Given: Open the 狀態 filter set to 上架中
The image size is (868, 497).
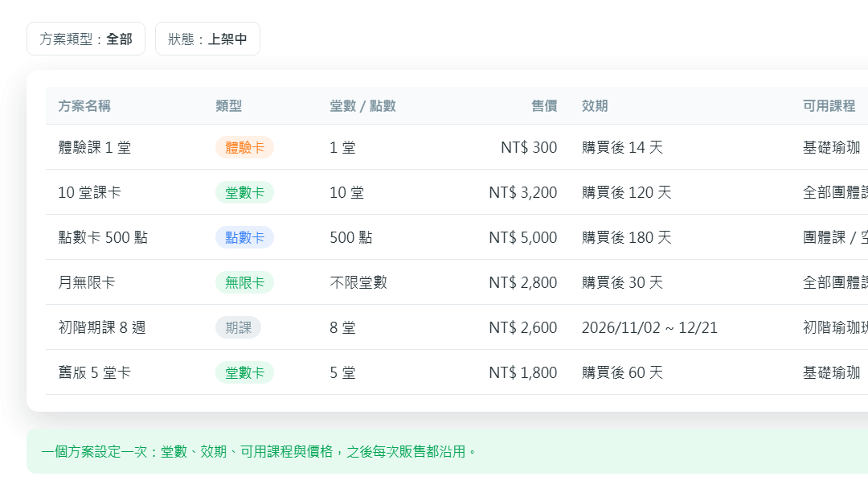Looking at the screenshot, I should click(207, 39).
